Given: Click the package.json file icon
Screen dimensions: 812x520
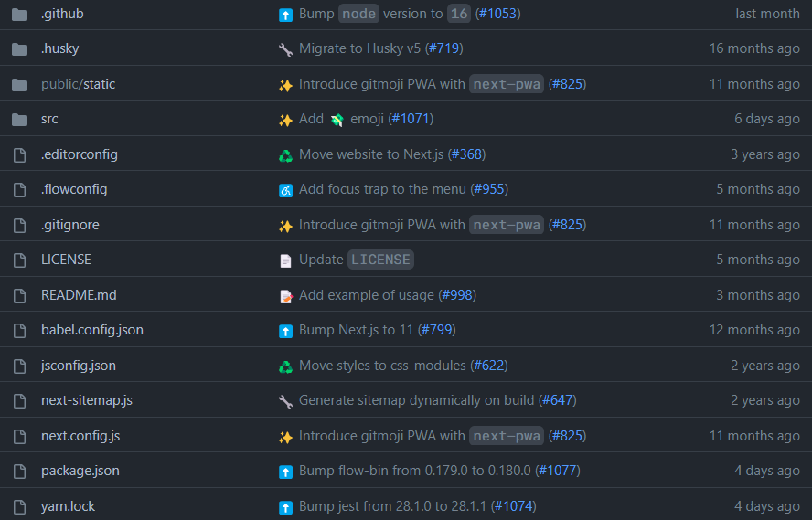Looking at the screenshot, I should 19,472.
